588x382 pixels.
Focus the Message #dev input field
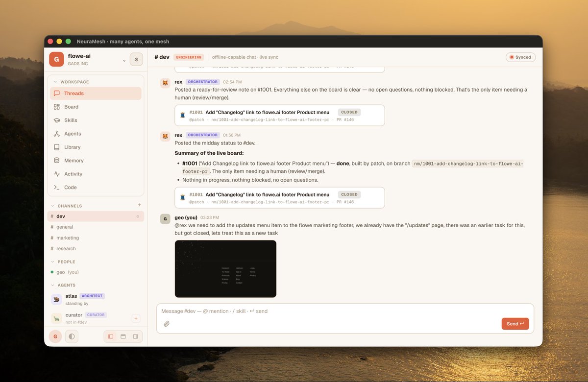(x=345, y=311)
